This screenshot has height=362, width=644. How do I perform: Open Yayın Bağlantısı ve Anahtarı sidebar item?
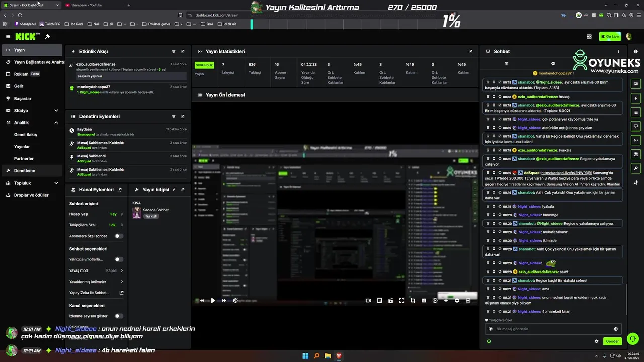(x=33, y=62)
